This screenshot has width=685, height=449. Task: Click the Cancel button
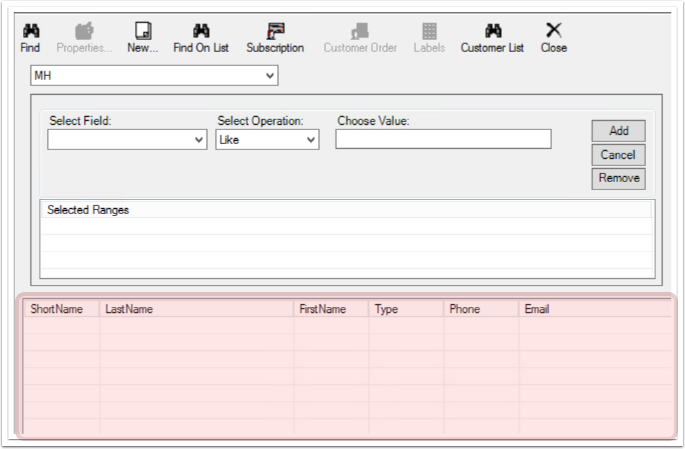pos(619,155)
